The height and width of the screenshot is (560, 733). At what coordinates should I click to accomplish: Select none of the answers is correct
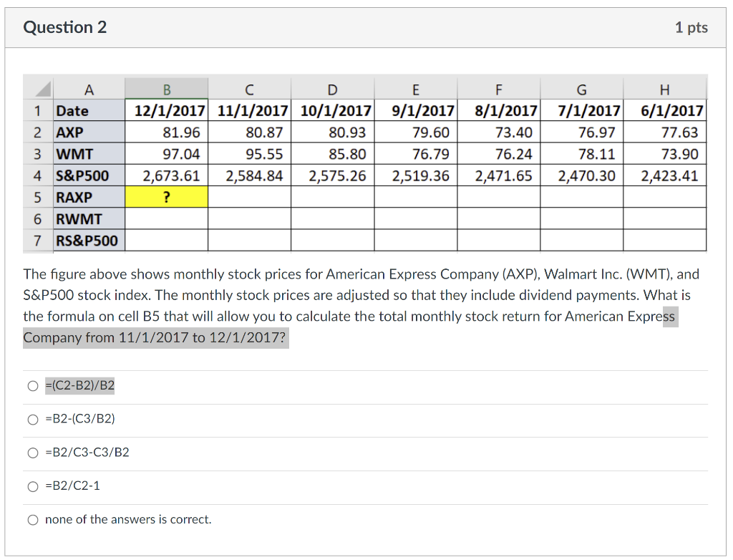(x=33, y=520)
